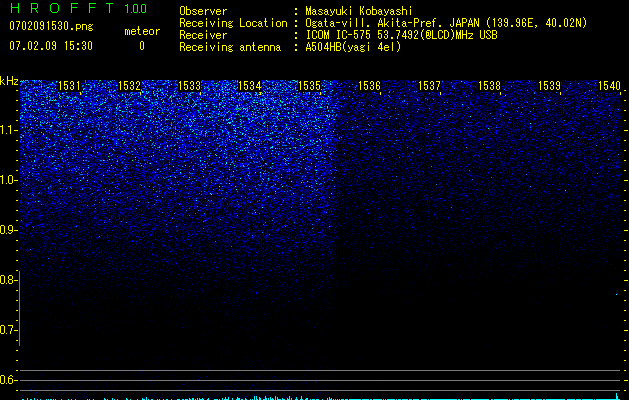Click the meteor count label
629x400 pixels.
[142, 31]
